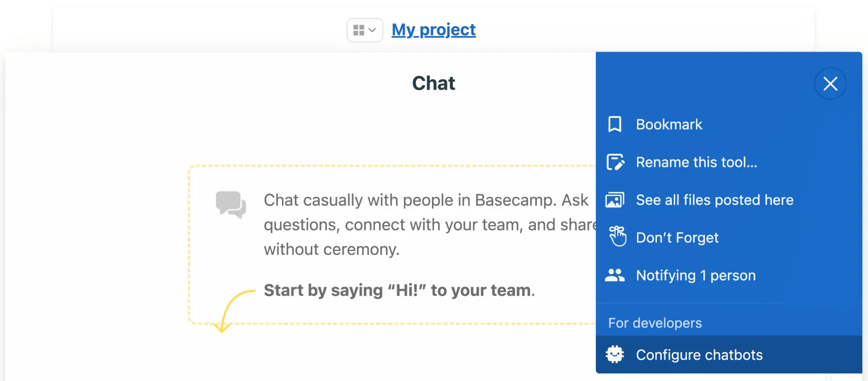Open the My project link
The image size is (868, 381).
[x=433, y=30]
